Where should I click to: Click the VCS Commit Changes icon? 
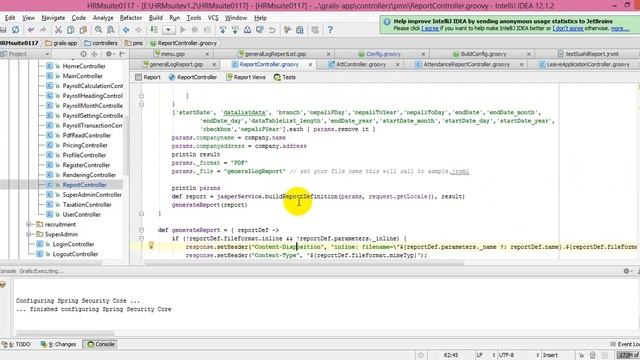click(x=235, y=30)
